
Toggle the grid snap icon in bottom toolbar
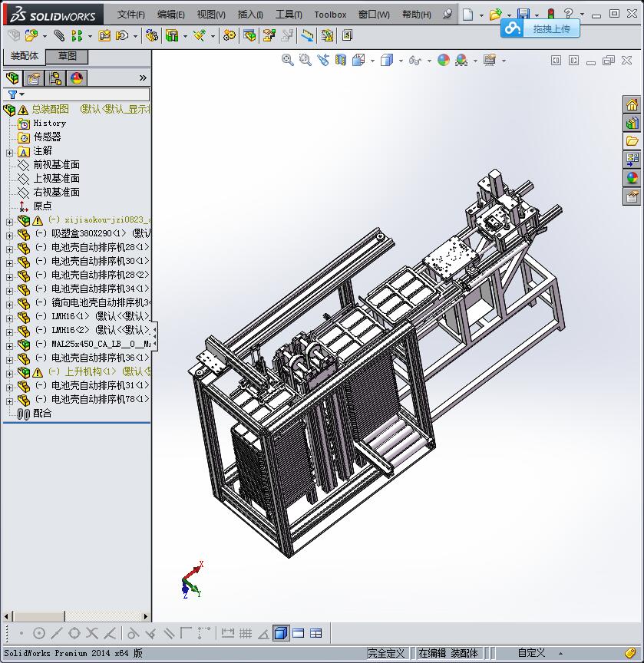(246, 633)
